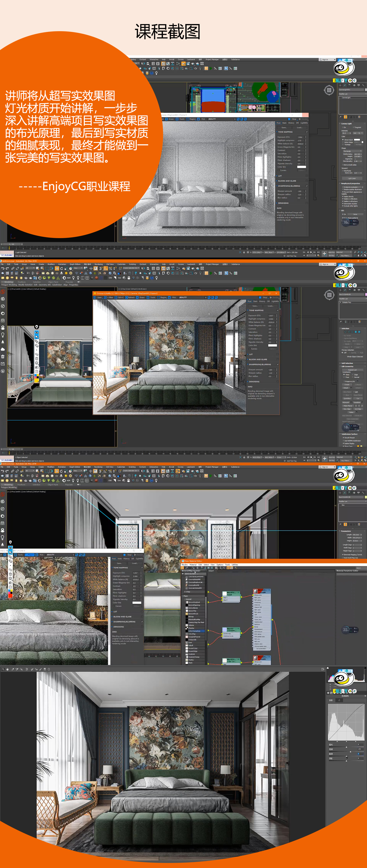
Task: Click the HDR icon in second screenshot's toolbar
Action: [68, 278]
